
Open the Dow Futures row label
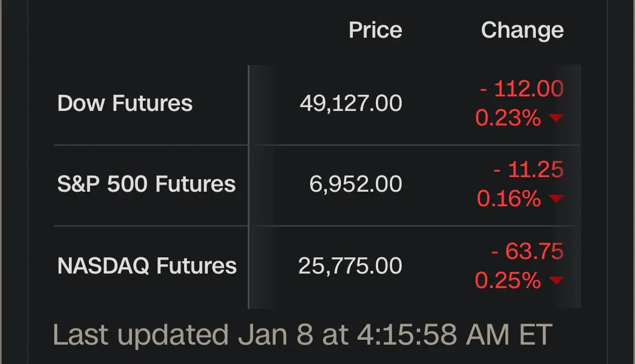[125, 103]
